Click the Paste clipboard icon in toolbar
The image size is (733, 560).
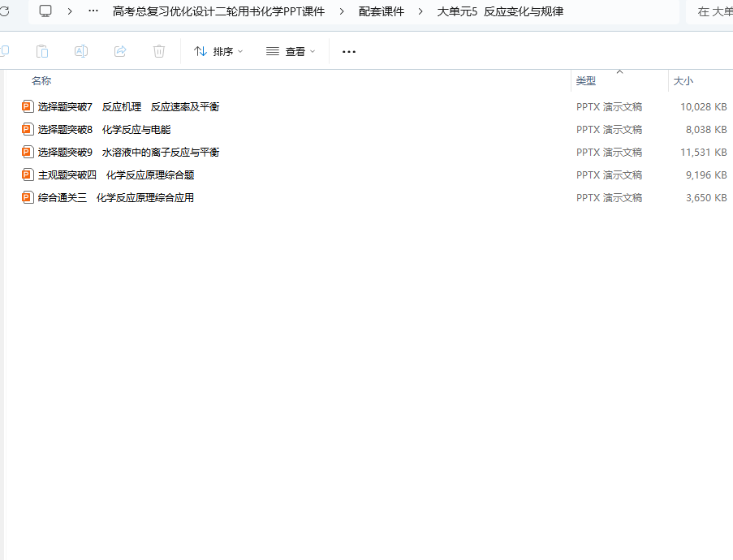[x=42, y=51]
